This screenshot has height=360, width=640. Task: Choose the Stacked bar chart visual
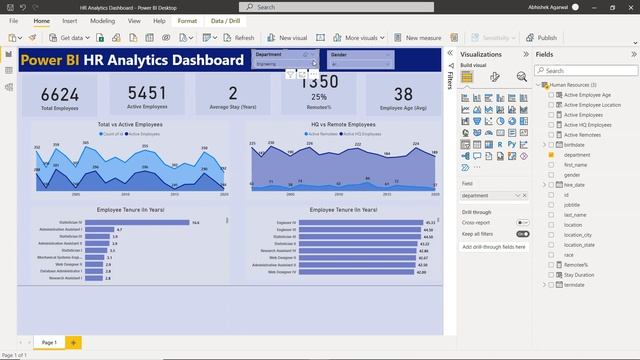pos(465,98)
